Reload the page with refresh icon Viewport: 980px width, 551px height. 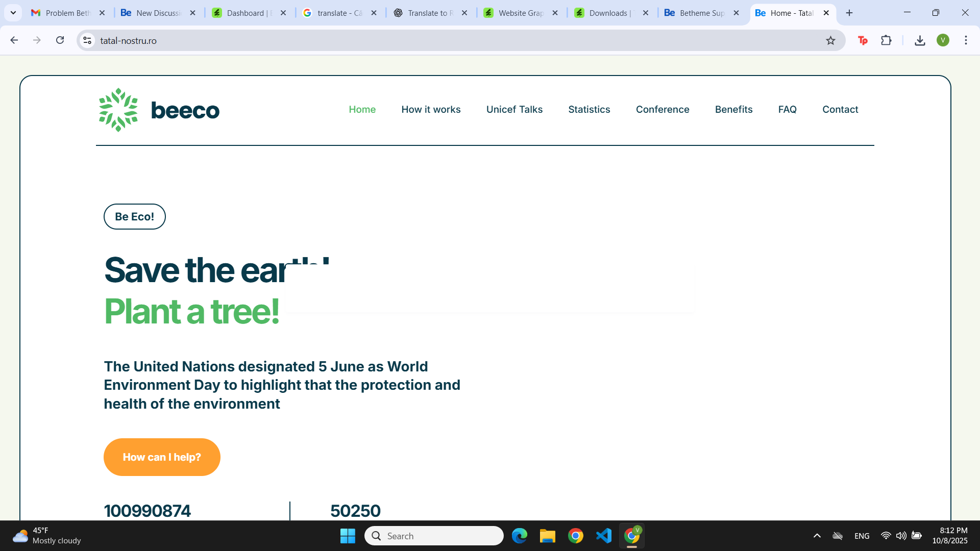(x=60, y=40)
